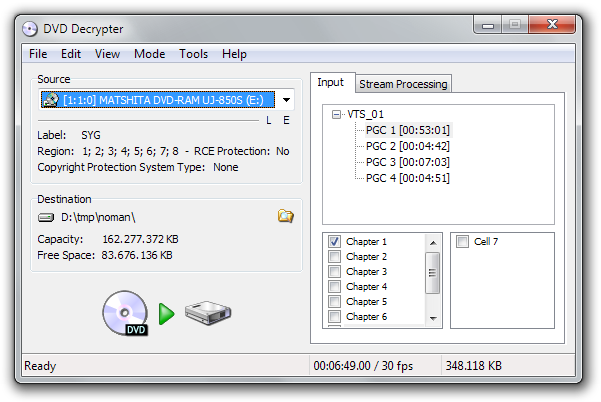Minimize the DVD Decrypter window
Image resolution: width=601 pixels, height=402 pixels.
coord(488,25)
